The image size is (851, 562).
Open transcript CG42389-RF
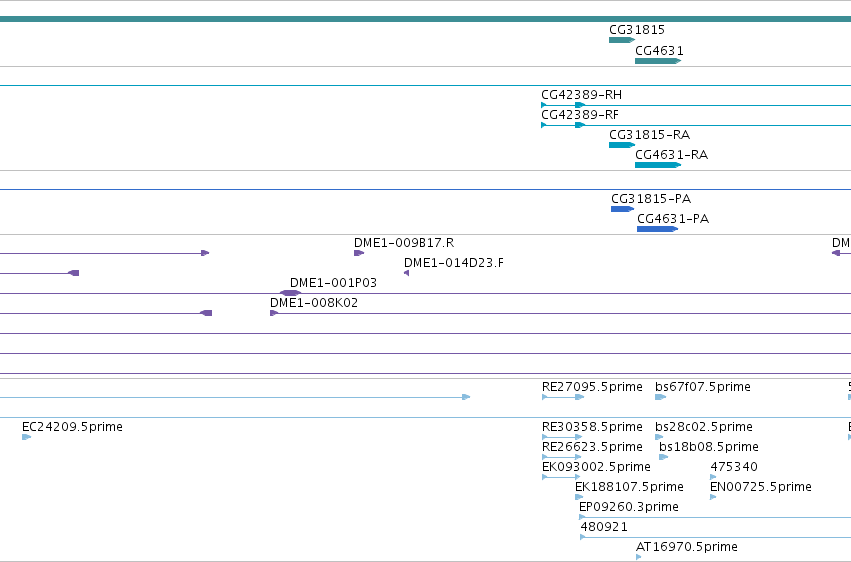click(x=580, y=114)
